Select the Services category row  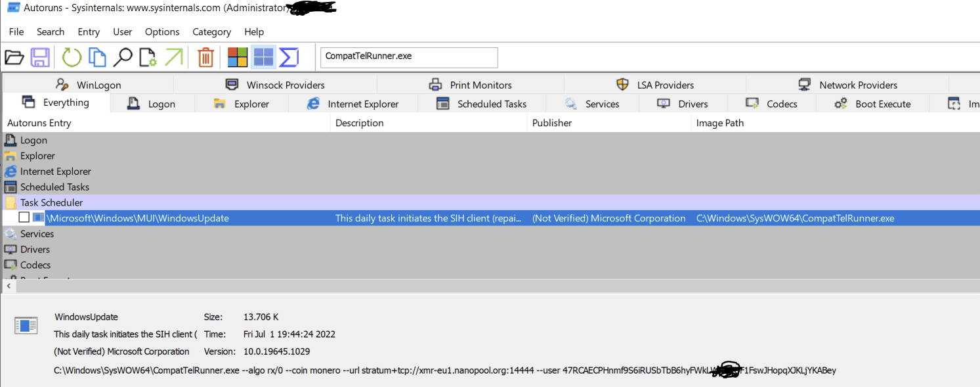[491, 234]
